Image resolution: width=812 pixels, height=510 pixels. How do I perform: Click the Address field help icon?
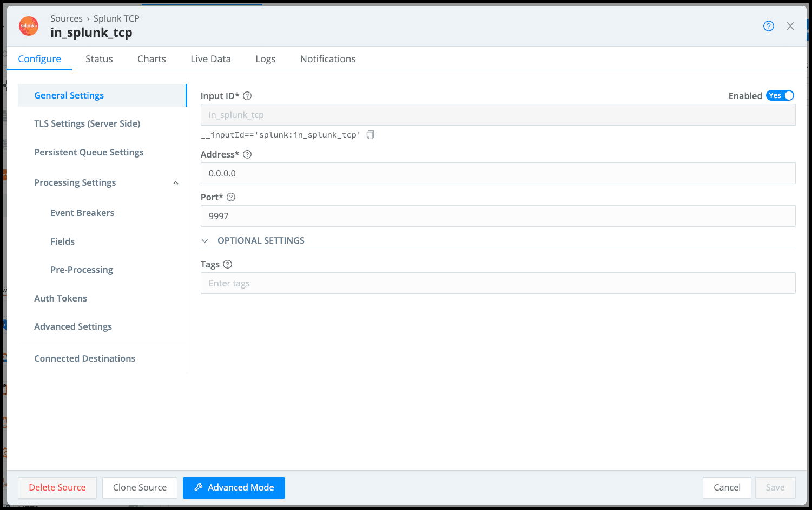[247, 154]
